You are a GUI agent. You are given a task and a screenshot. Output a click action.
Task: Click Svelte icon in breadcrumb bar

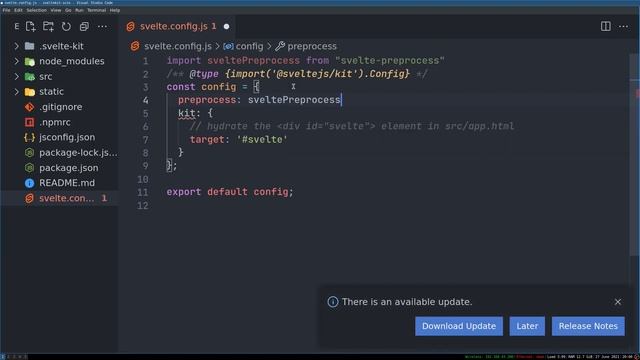point(135,46)
